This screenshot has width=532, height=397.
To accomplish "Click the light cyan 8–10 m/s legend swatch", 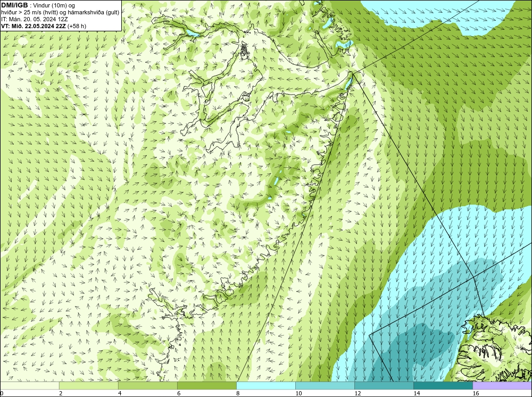I will 265,385.
